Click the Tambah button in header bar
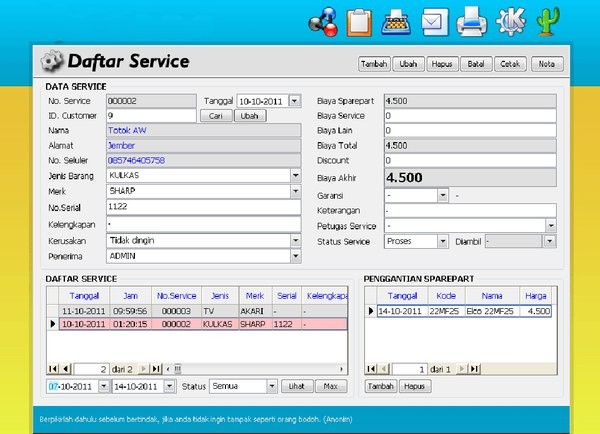The image size is (600, 434). point(374,64)
